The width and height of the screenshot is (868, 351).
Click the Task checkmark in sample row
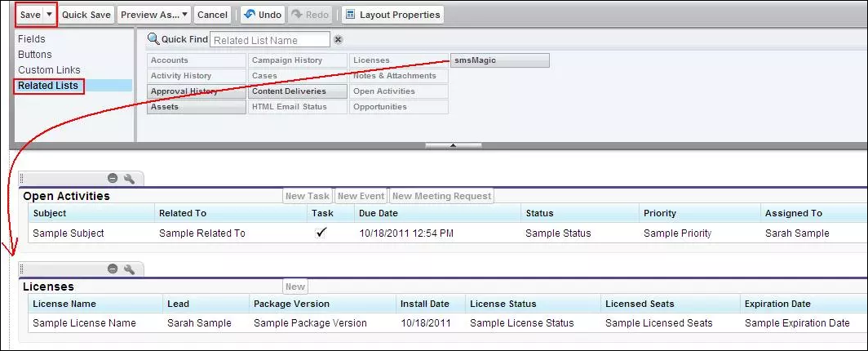[x=321, y=233]
